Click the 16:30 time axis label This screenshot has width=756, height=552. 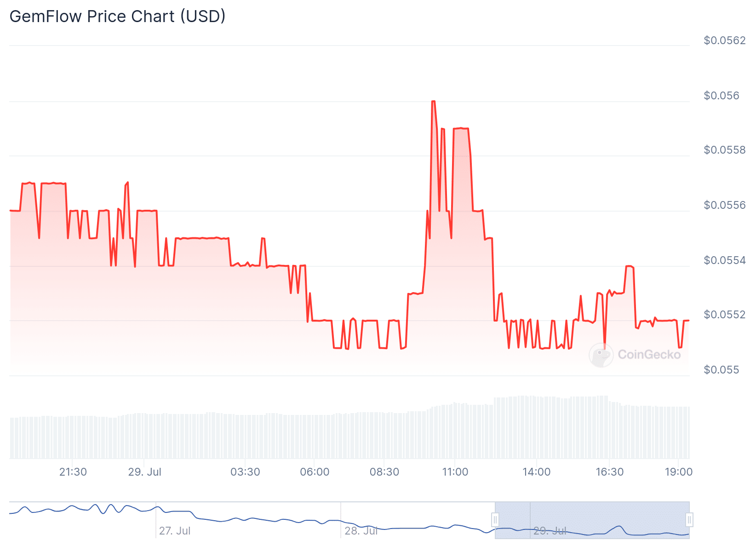point(610,472)
